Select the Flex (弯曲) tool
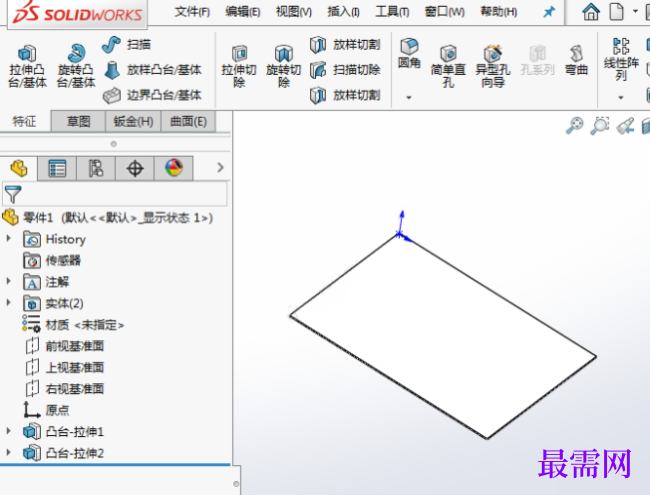 click(x=577, y=61)
